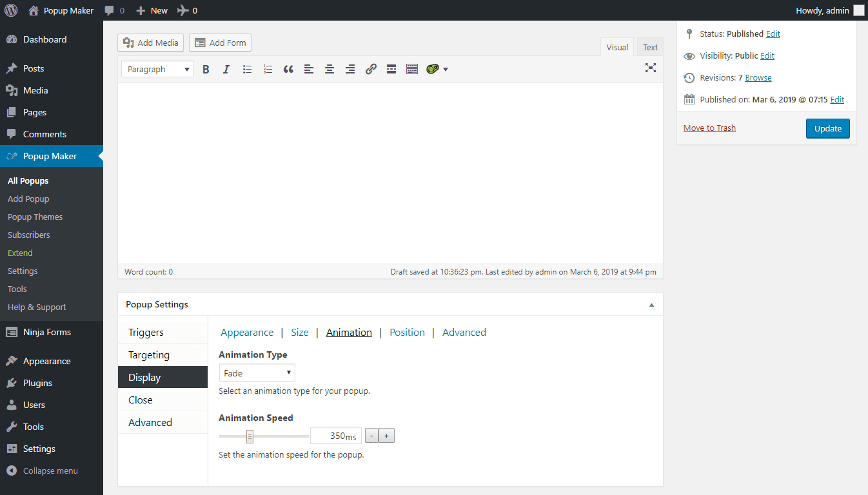Align text right
This screenshot has width=868, height=495.
(350, 69)
